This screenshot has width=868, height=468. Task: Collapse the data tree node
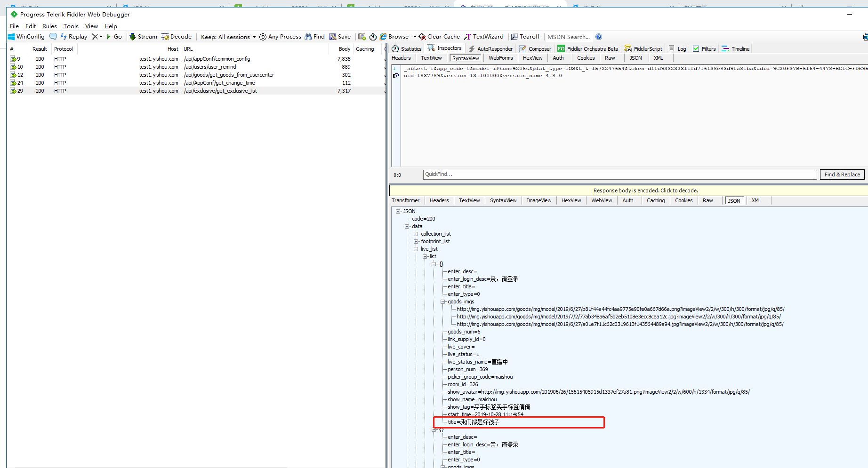407,226
